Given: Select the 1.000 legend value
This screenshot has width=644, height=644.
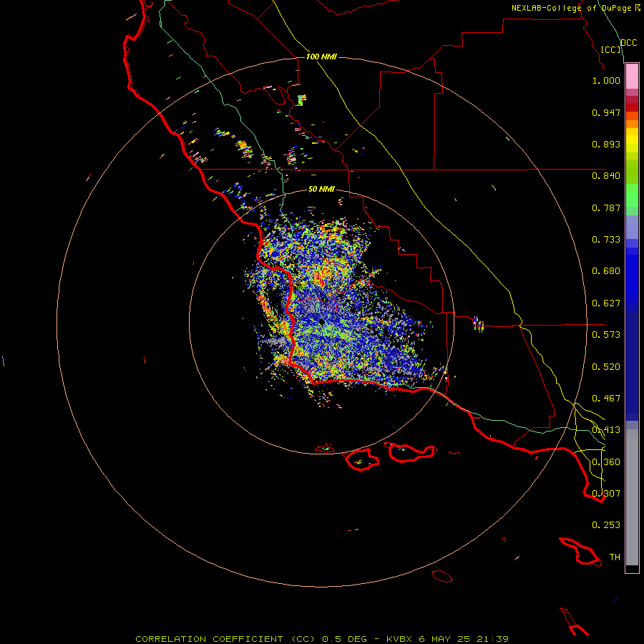Looking at the screenshot, I should click(606, 80).
